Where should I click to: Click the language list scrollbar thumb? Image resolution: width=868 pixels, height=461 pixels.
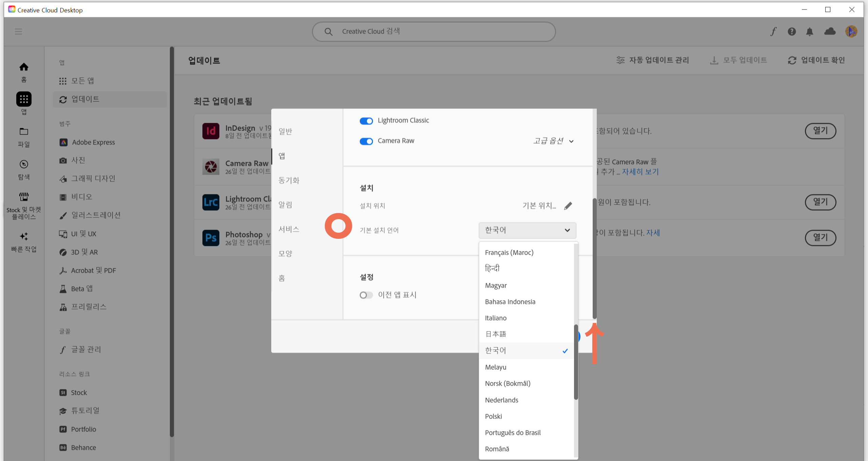pyautogui.click(x=576, y=362)
